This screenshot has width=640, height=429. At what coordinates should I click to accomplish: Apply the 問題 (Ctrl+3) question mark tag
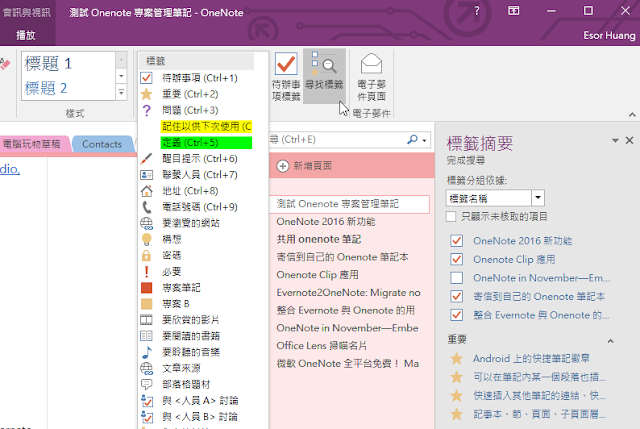146,110
